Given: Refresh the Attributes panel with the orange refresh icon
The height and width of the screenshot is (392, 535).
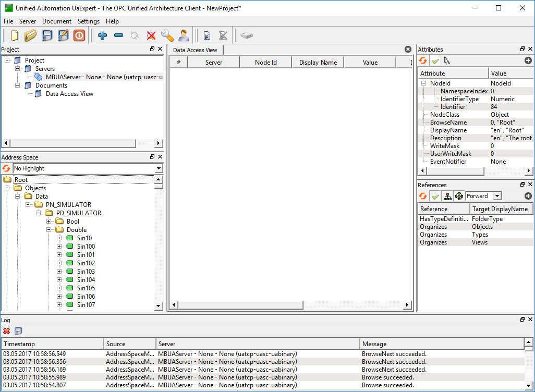Looking at the screenshot, I should tap(423, 60).
